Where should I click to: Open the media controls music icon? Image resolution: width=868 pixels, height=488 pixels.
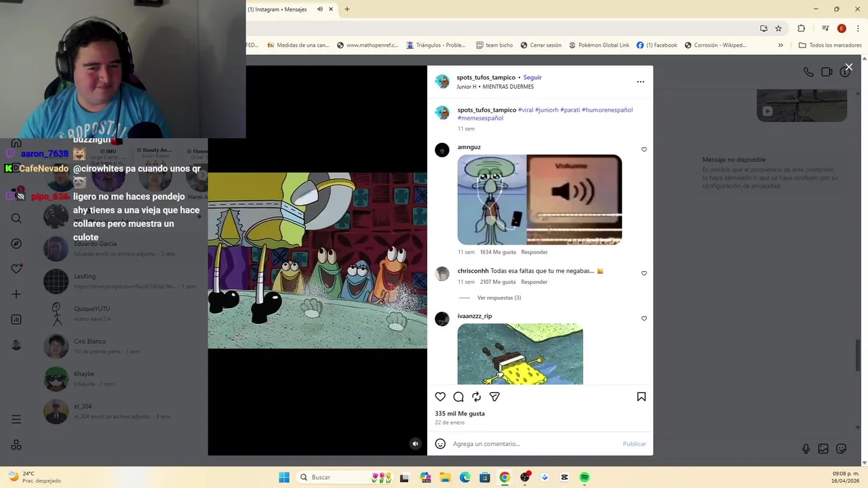825,28
